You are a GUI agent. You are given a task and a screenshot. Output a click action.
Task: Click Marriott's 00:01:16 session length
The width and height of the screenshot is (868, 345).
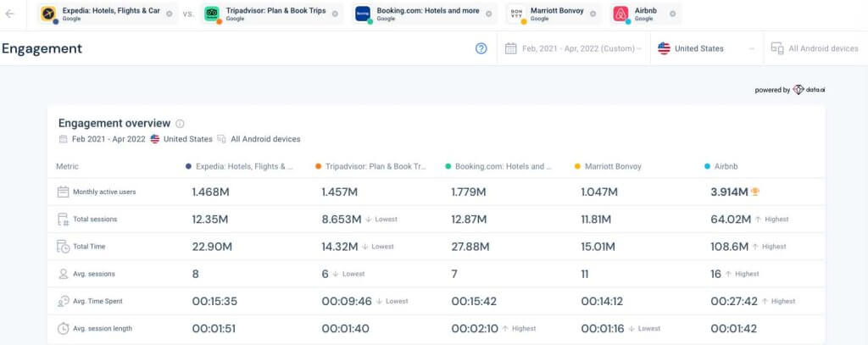603,328
